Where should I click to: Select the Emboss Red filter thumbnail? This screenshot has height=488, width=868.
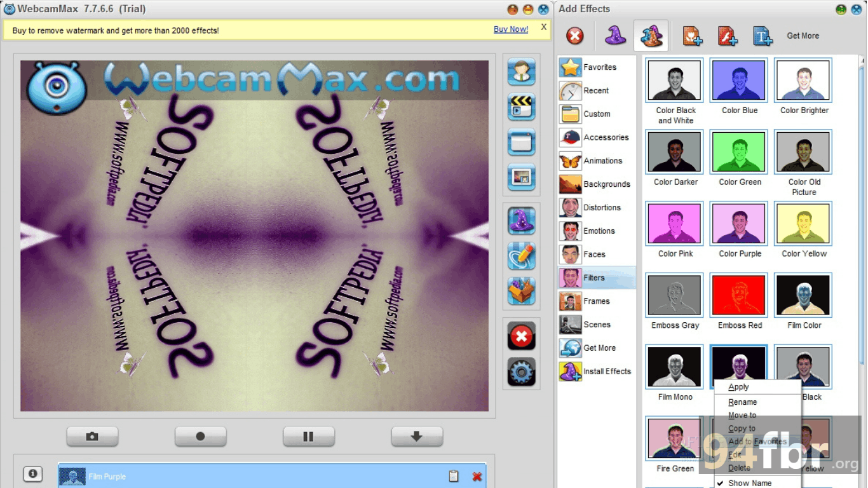click(739, 295)
